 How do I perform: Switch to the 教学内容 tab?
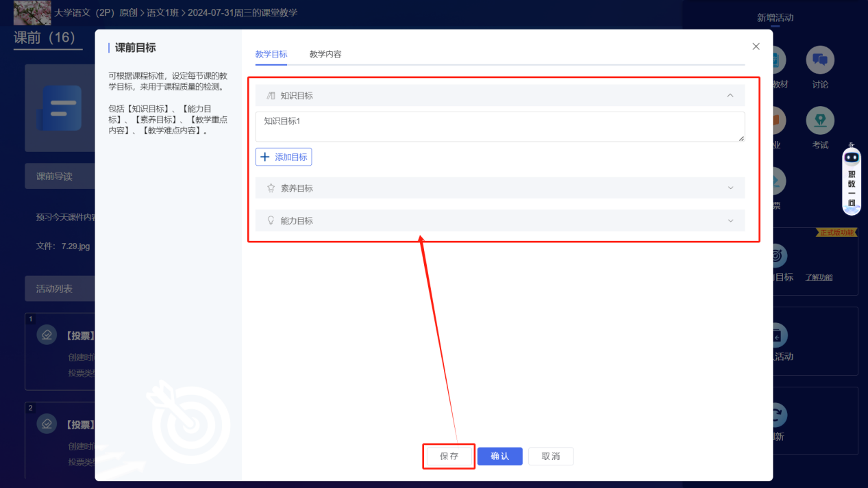[x=325, y=54]
